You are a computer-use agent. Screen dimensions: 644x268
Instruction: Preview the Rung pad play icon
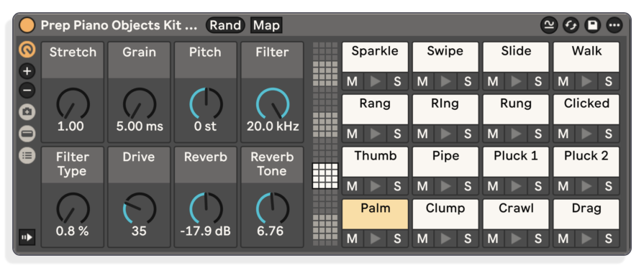[x=516, y=134]
